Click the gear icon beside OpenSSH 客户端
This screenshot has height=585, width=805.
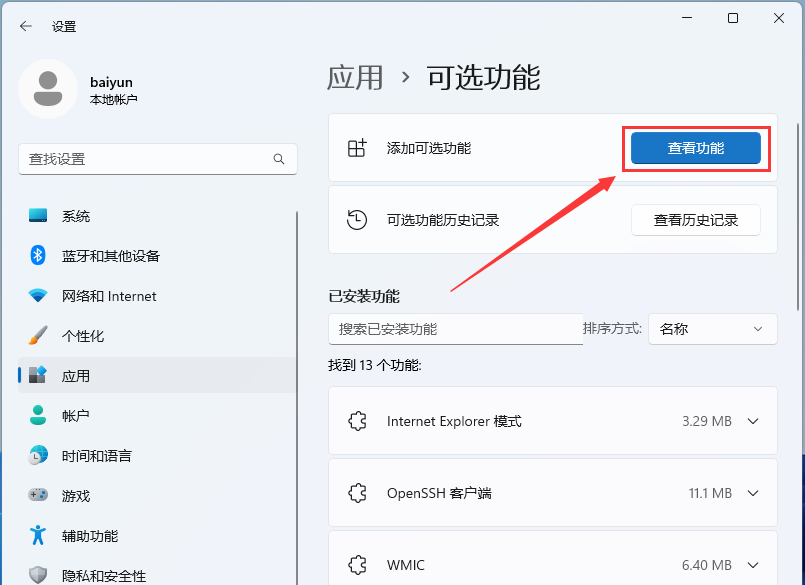pyautogui.click(x=357, y=493)
